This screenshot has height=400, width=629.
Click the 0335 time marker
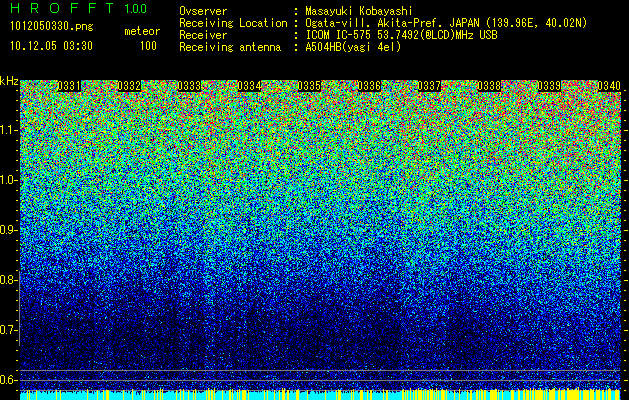(309, 86)
